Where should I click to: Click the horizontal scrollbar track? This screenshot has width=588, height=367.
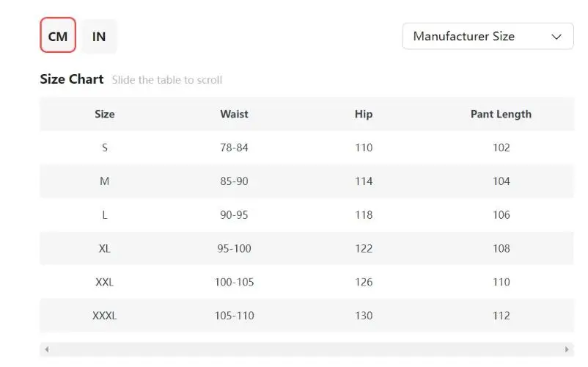pyautogui.click(x=306, y=349)
